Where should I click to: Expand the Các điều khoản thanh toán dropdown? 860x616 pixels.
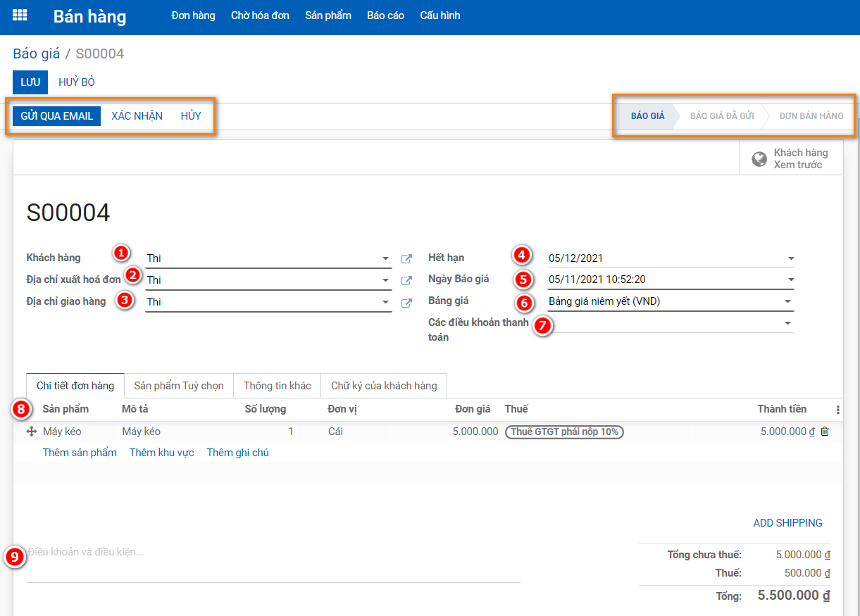787,323
